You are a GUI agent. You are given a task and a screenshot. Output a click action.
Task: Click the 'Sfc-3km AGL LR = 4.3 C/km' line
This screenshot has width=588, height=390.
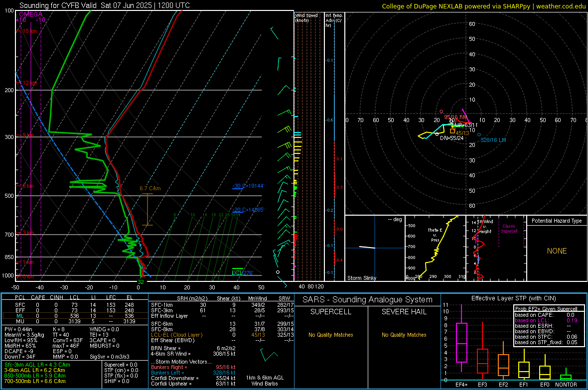coord(37,365)
